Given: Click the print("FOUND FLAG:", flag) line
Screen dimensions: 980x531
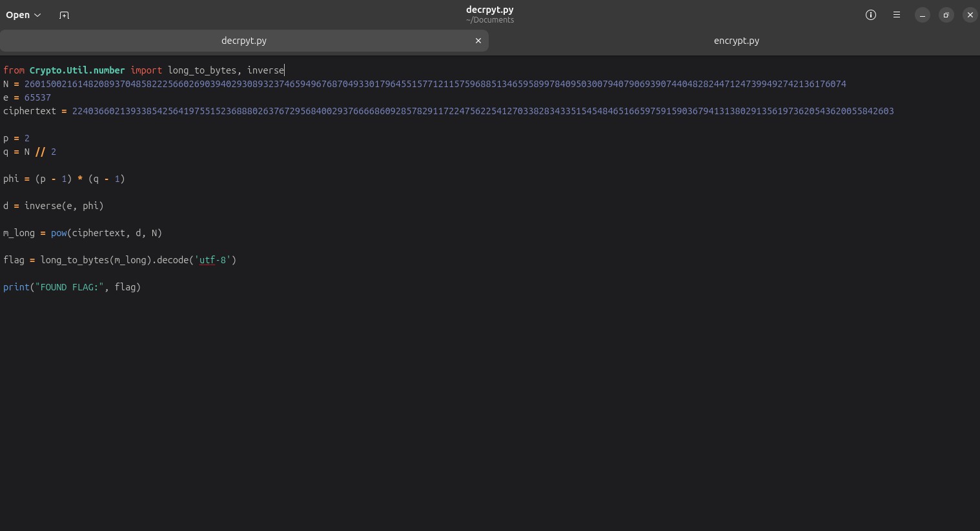Looking at the screenshot, I should [x=72, y=287].
